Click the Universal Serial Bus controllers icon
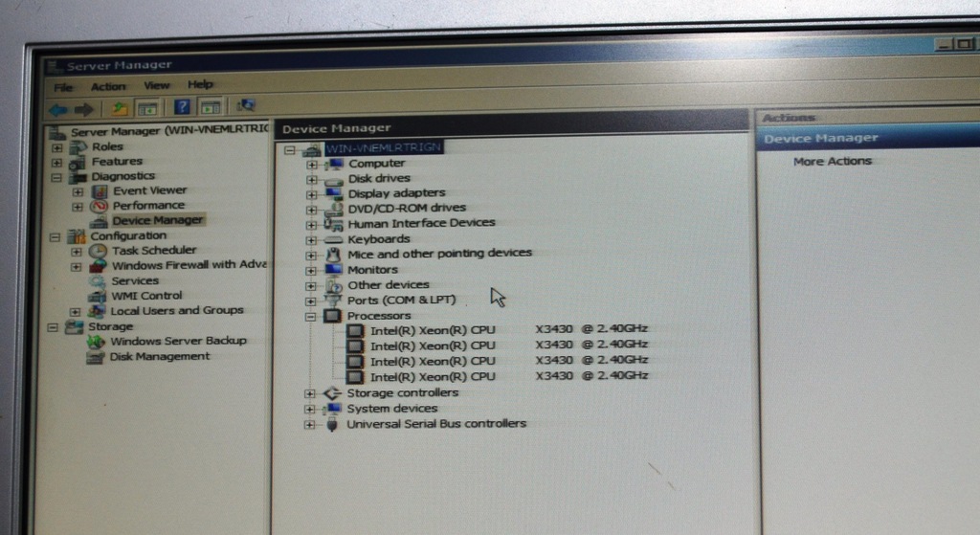 (x=332, y=424)
